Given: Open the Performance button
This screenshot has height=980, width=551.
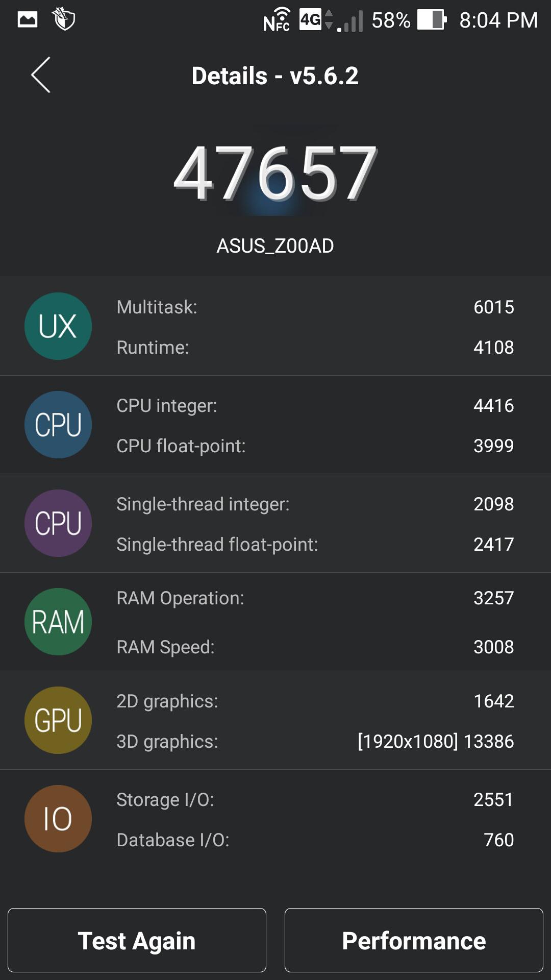Looking at the screenshot, I should tap(414, 940).
